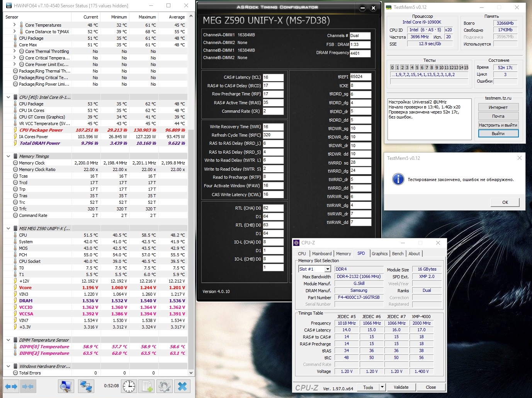The image size is (532, 398).
Task: Click the clock reset icon in HWiNFO toolbar
Action: click(129, 386)
